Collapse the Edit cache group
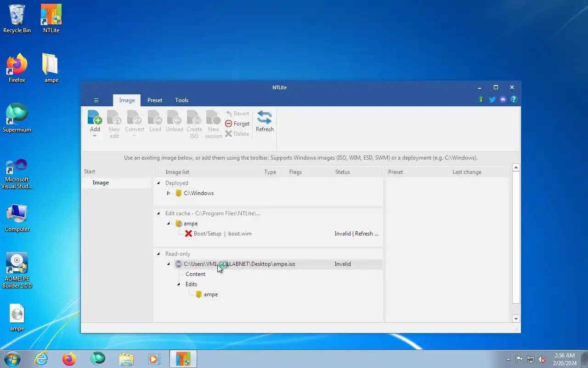Viewport: 588px width, 368px height. point(158,213)
